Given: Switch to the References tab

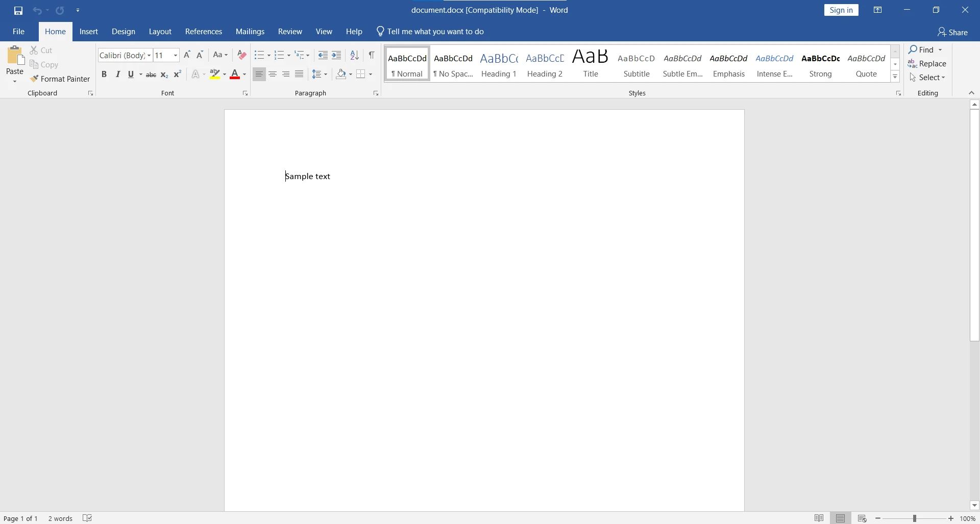Looking at the screenshot, I should 203,32.
